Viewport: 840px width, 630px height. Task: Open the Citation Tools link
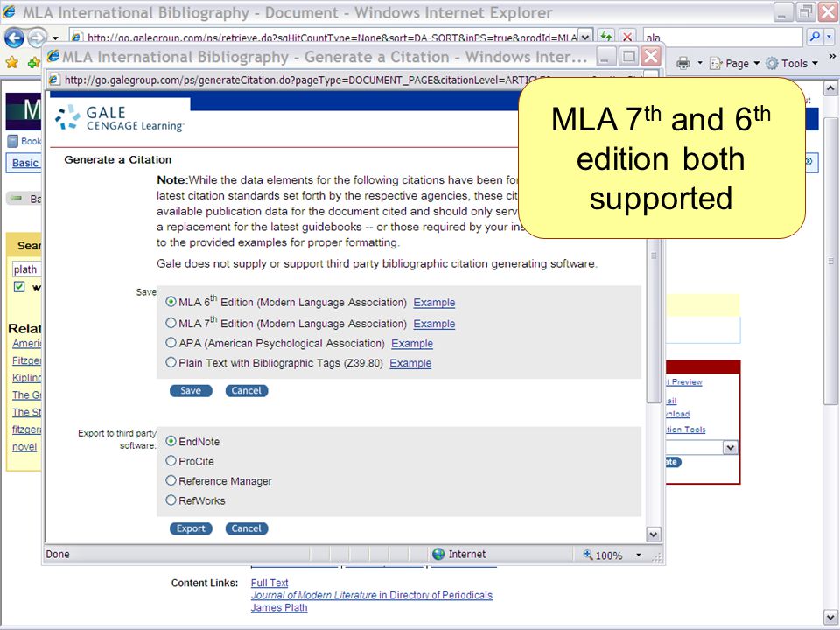[686, 430]
